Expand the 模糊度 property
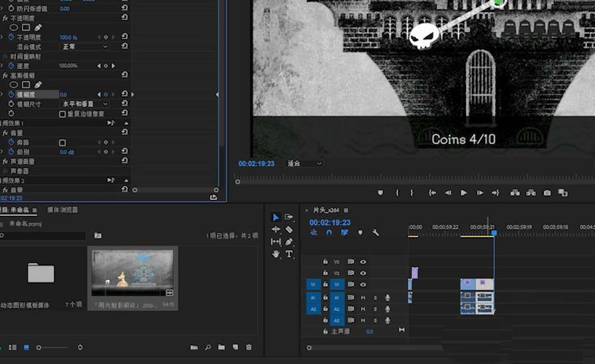Viewport: 595px width, 364px height. (x=2, y=94)
